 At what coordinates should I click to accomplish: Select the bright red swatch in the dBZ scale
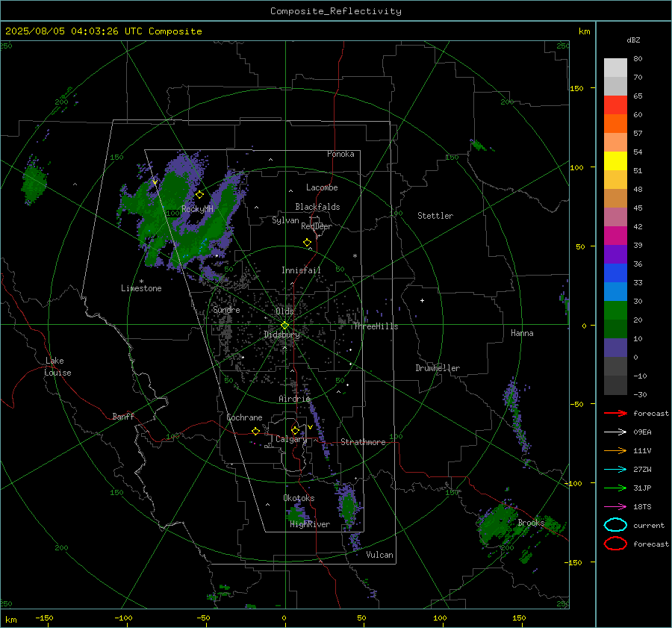click(x=615, y=105)
